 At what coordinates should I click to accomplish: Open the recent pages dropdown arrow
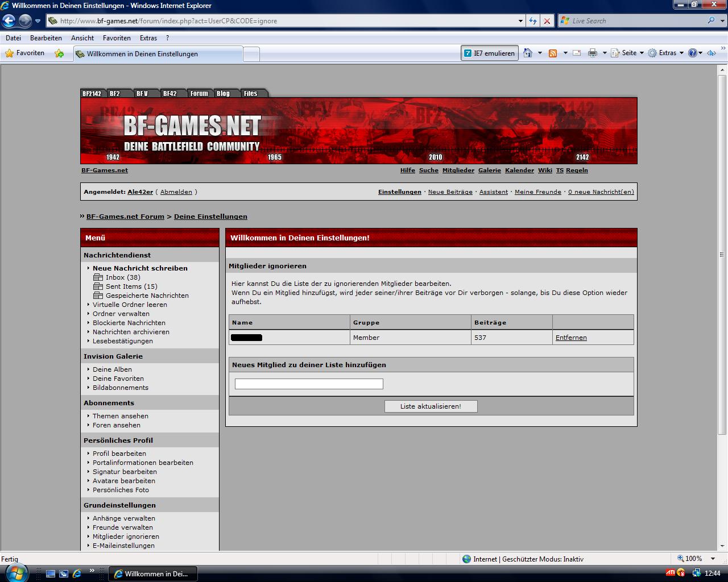point(38,21)
